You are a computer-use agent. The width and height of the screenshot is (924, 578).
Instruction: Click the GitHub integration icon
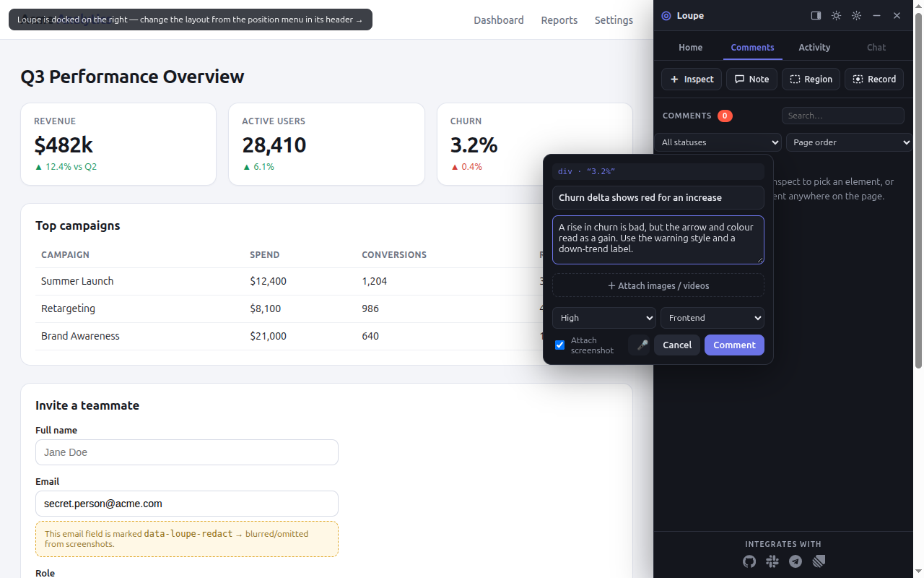(749, 561)
